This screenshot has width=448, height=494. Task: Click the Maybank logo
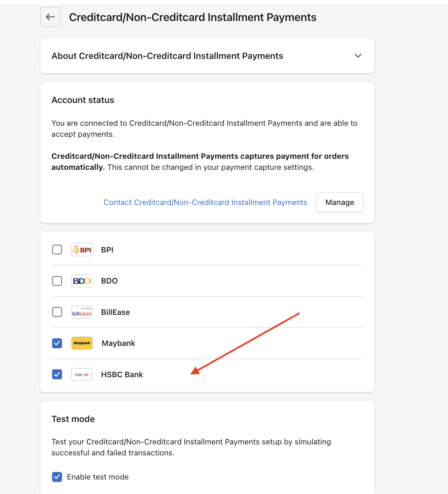coord(82,343)
